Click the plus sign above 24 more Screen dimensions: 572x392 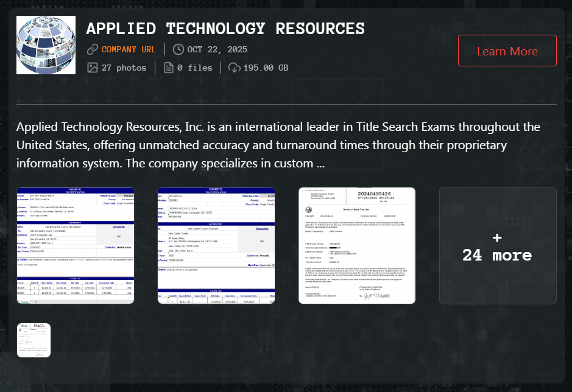497,237
